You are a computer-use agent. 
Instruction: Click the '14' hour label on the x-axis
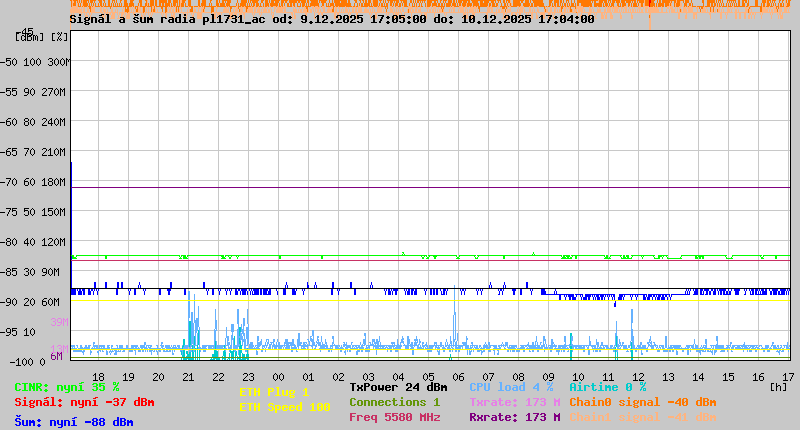698,377
